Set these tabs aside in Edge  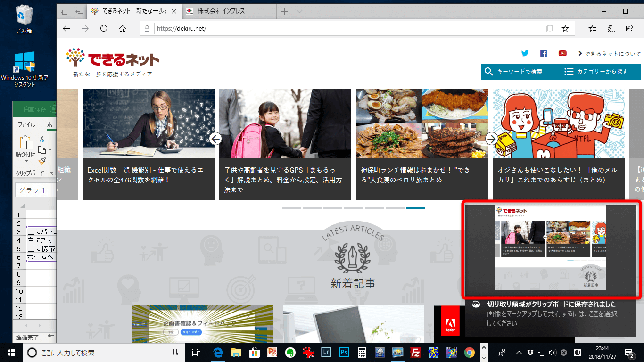(79, 11)
